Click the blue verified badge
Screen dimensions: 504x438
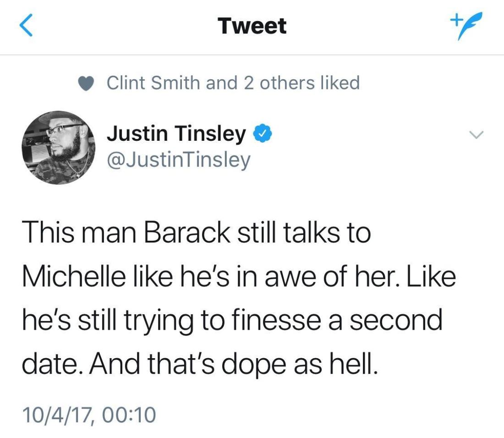pos(260,133)
